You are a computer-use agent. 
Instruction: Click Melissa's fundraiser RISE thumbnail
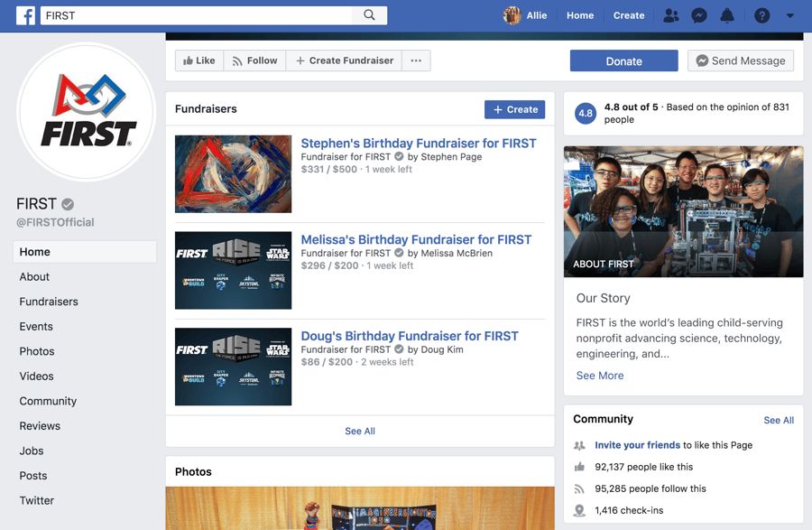tap(233, 271)
